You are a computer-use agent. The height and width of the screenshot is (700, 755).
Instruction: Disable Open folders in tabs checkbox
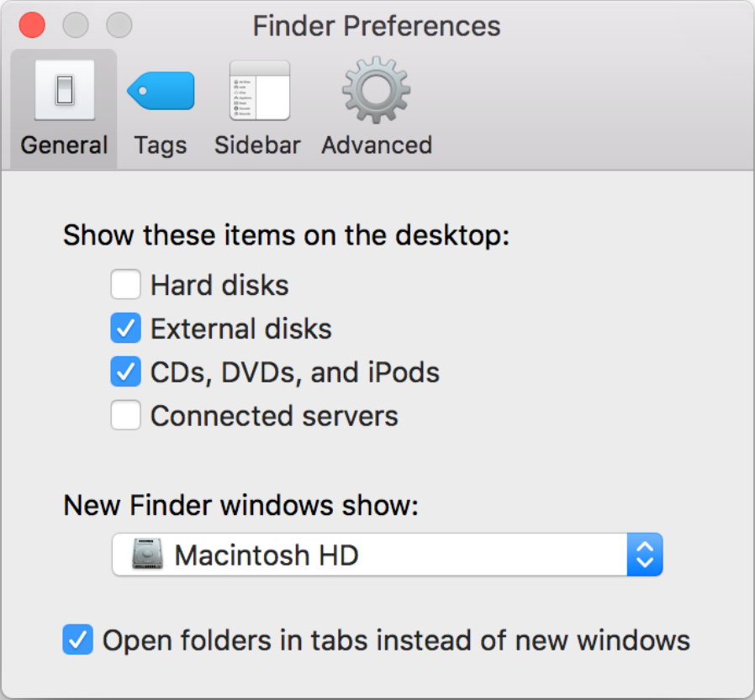coord(77,639)
